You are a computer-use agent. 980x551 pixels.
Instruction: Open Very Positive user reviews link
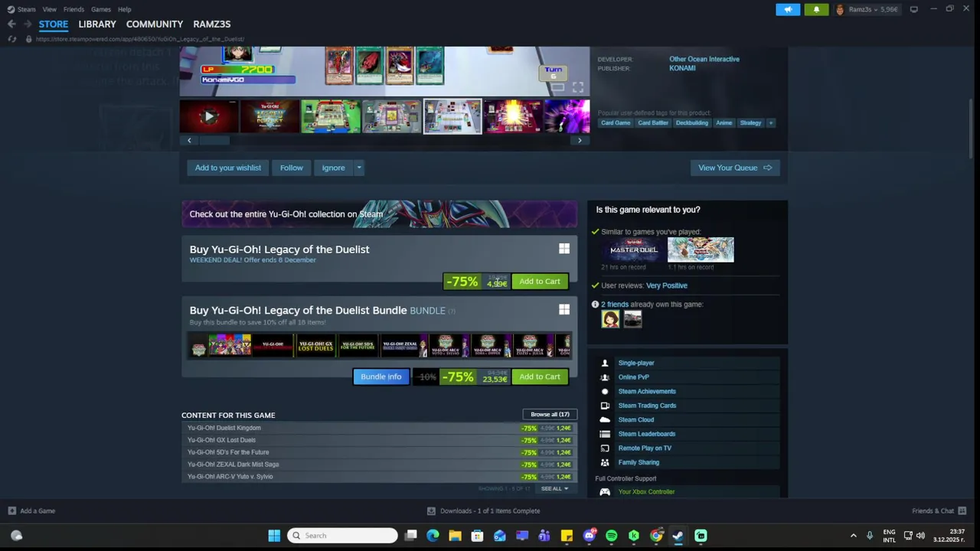pyautogui.click(x=667, y=285)
